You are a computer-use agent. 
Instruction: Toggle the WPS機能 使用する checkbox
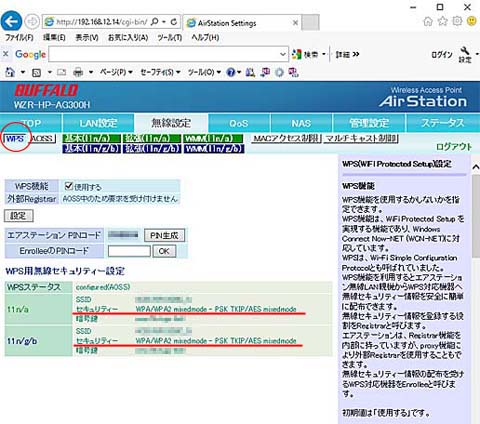[x=69, y=186]
